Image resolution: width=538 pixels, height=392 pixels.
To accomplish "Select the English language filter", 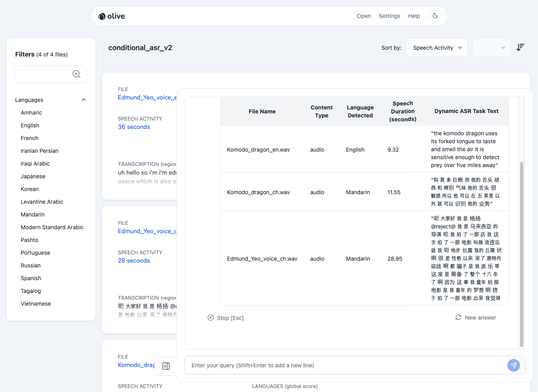I will [30, 125].
